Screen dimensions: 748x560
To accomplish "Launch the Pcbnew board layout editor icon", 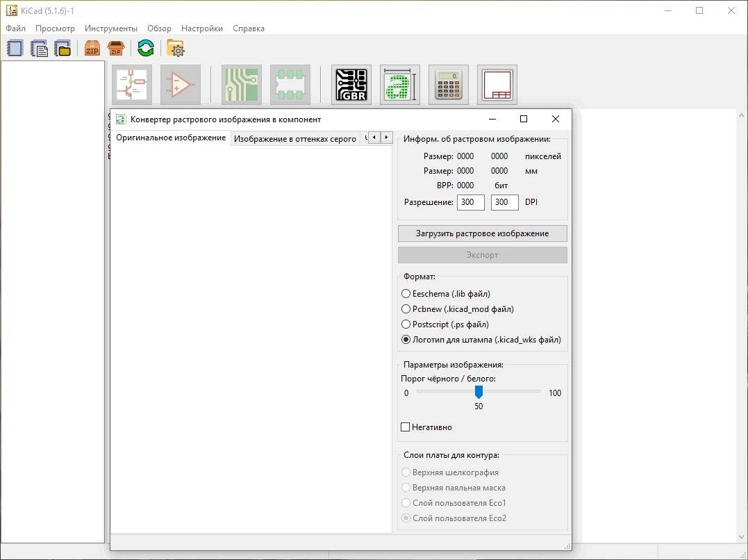I will pos(242,85).
